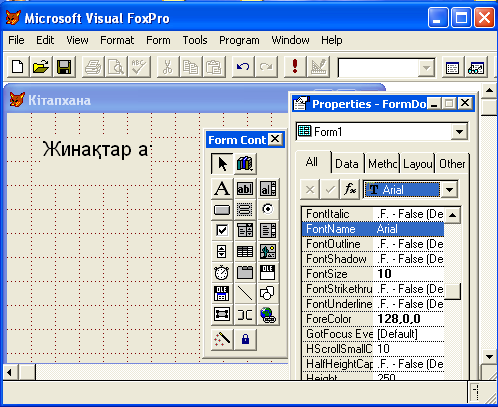Open the Form1 object dropdown

(x=459, y=132)
